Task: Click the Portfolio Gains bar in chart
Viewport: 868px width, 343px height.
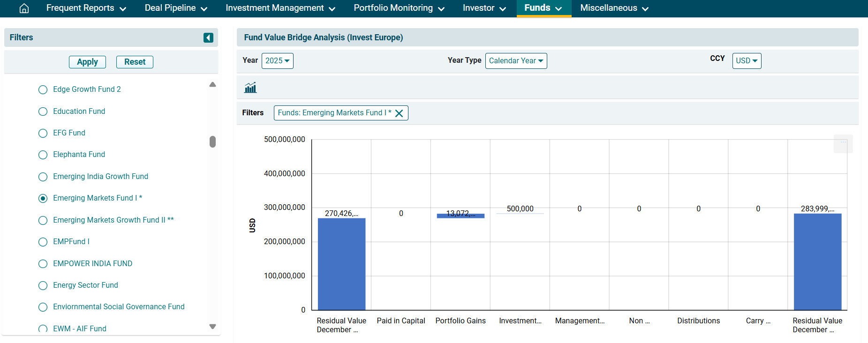Action: click(x=460, y=216)
